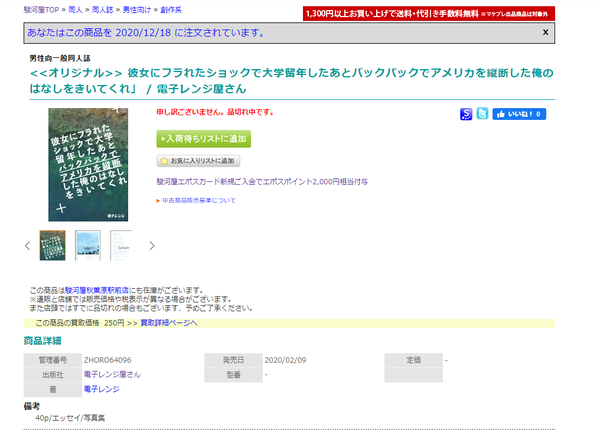
Task: Click the 出版社 table header
Action: pyautogui.click(x=53, y=375)
